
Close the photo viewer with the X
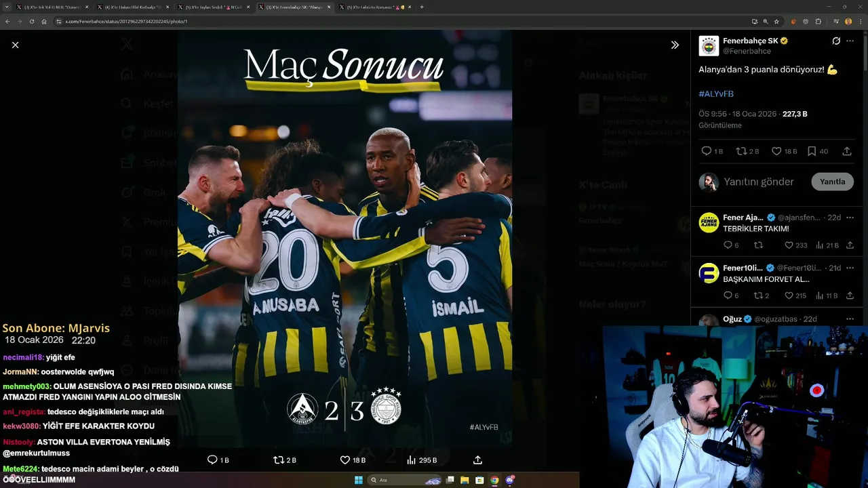(x=15, y=45)
